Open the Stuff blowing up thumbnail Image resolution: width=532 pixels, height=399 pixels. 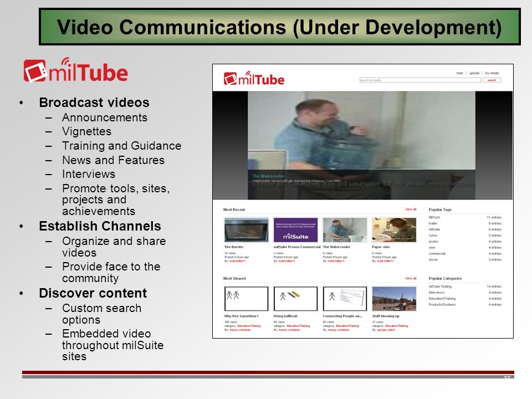click(394, 299)
